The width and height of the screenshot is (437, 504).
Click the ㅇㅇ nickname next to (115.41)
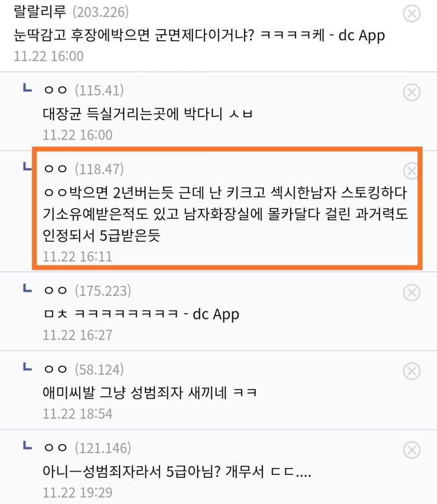click(55, 90)
